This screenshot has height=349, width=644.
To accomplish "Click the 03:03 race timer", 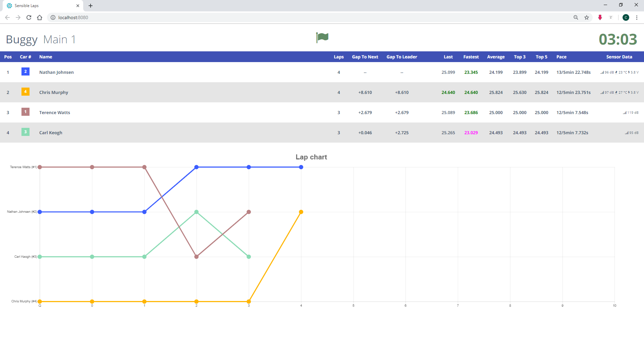I will (618, 39).
